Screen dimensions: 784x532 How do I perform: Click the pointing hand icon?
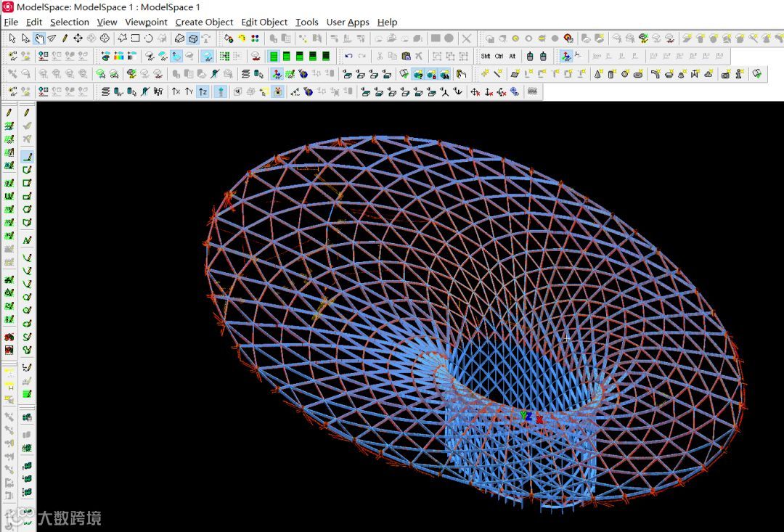click(462, 74)
